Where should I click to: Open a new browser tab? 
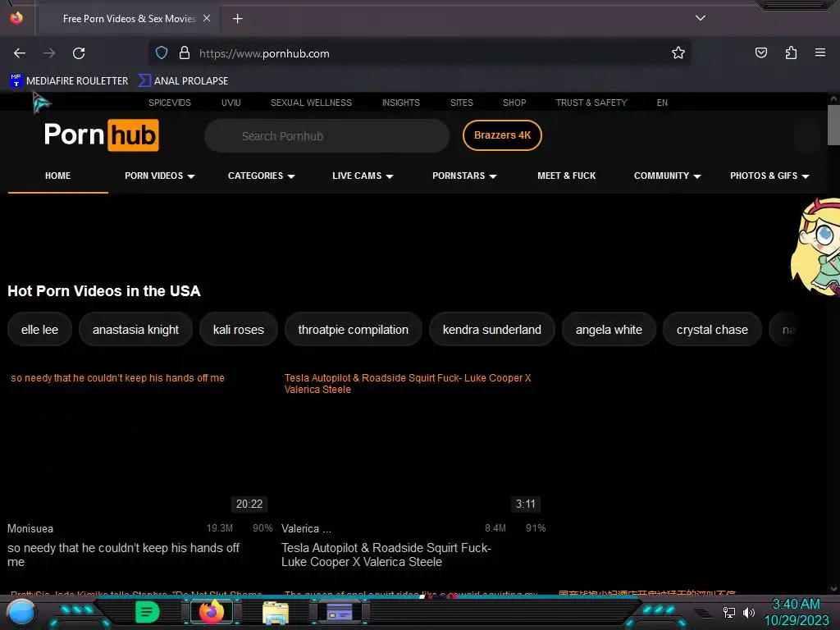pyautogui.click(x=237, y=19)
